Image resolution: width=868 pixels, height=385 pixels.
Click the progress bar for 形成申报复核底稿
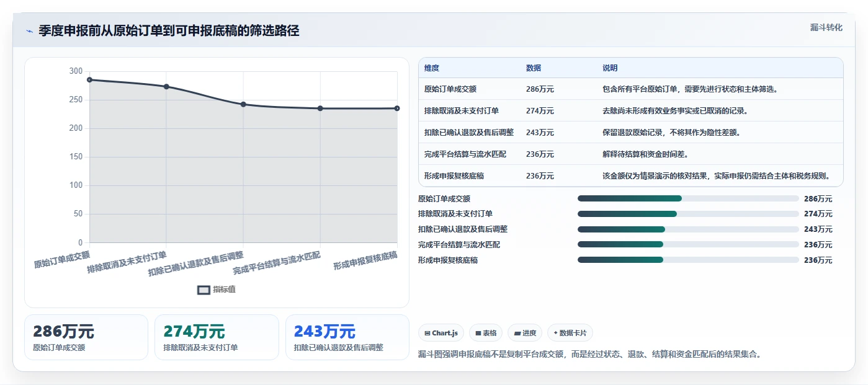coord(688,260)
